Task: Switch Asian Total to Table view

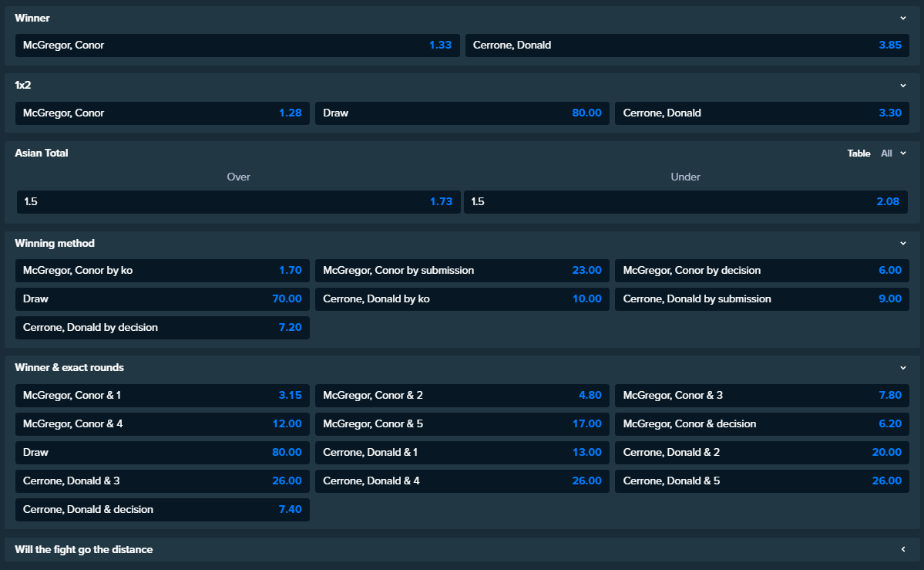Action: pos(858,153)
